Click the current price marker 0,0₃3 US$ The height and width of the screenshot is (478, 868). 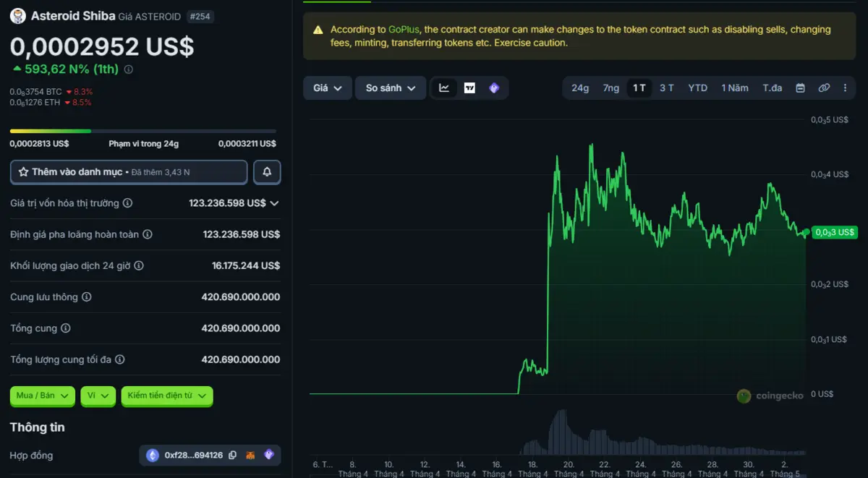pyautogui.click(x=835, y=232)
